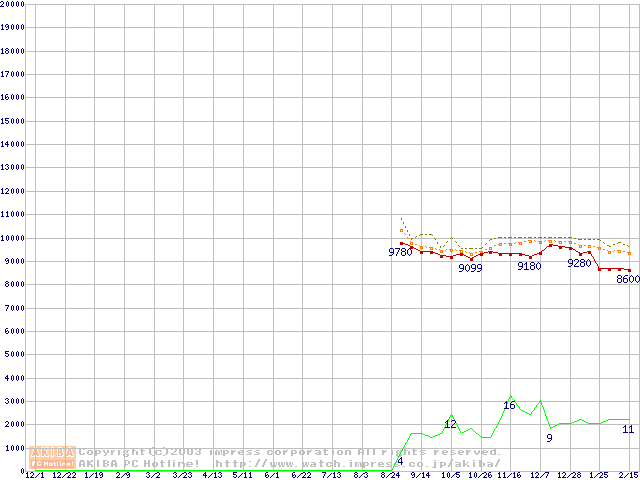Click the 6/22 date on x-axis
Viewport: 640px width, 480px height.
pos(301,475)
